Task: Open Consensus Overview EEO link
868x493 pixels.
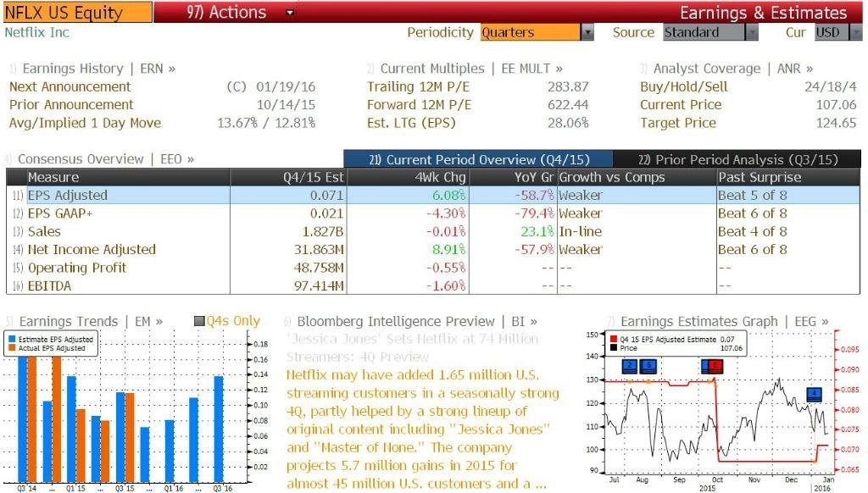Action: [x=106, y=159]
